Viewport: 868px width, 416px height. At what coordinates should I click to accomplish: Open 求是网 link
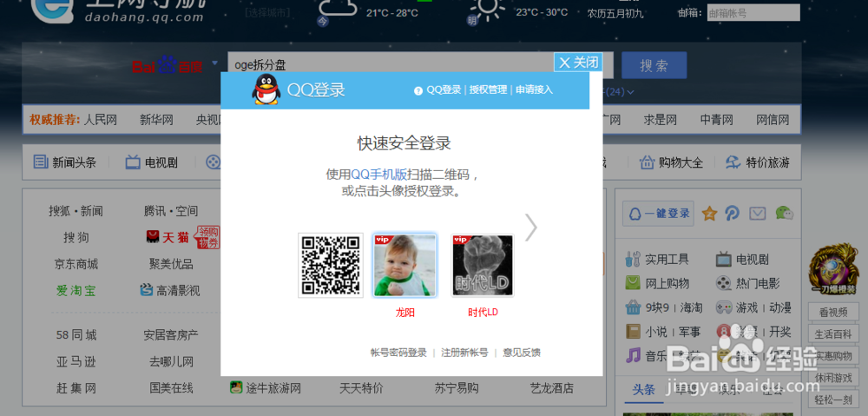coord(661,120)
